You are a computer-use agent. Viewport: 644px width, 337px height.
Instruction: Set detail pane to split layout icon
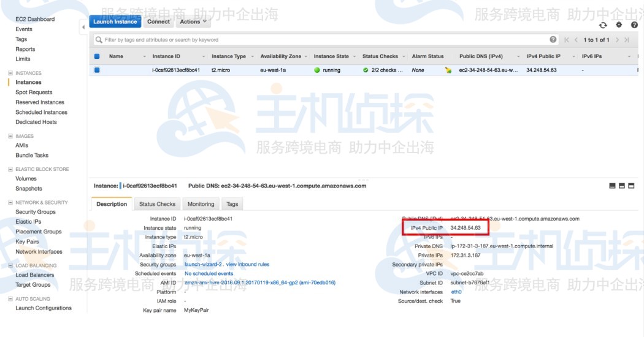(622, 186)
